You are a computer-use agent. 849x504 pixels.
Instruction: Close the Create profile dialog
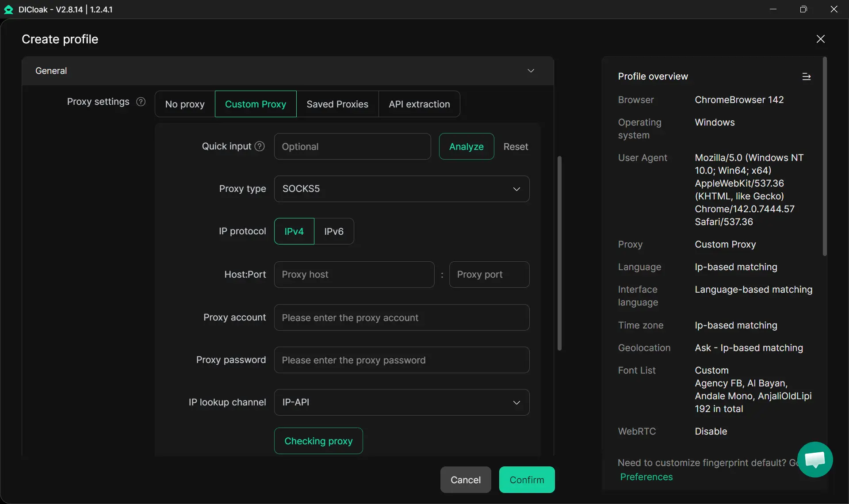(x=820, y=39)
